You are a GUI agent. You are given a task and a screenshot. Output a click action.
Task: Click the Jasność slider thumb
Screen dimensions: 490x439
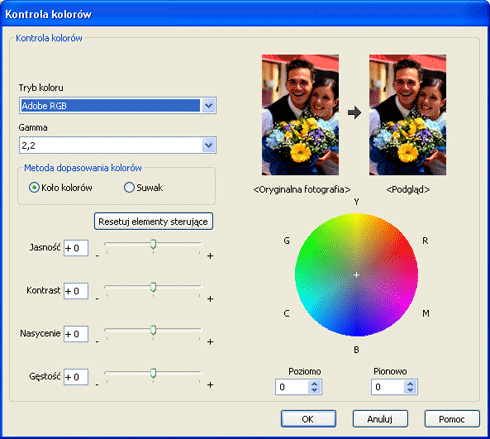click(x=153, y=244)
